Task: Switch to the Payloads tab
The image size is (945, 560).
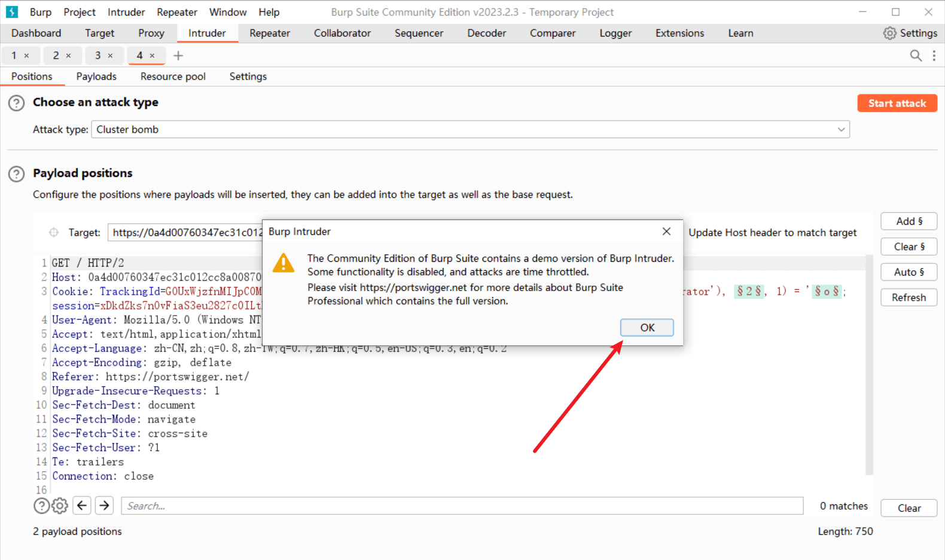Action: [96, 76]
